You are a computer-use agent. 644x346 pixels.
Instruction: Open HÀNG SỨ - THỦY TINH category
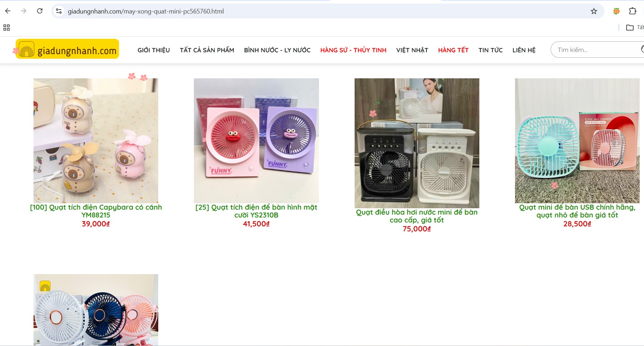pos(353,50)
